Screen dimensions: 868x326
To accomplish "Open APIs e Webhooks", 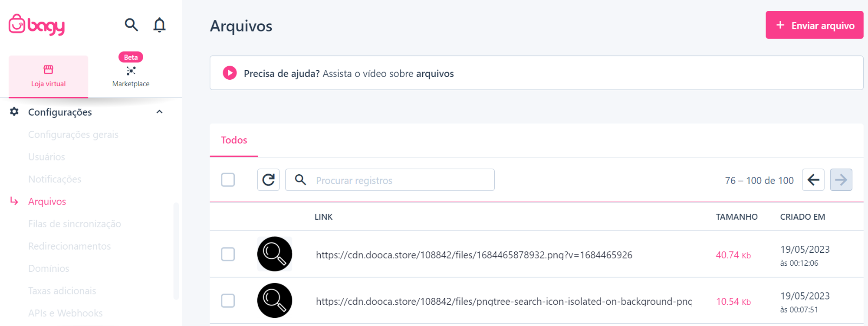I will pos(66,313).
